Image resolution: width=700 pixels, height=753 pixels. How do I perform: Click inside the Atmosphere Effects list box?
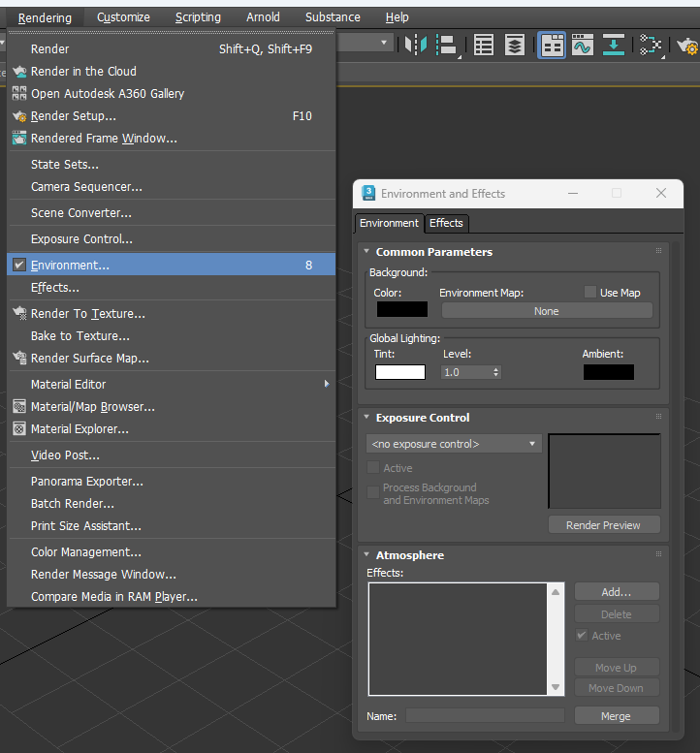coord(458,640)
